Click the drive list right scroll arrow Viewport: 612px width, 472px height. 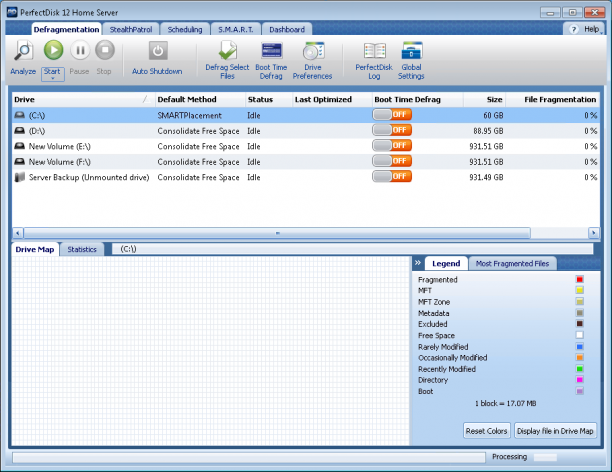(594, 233)
